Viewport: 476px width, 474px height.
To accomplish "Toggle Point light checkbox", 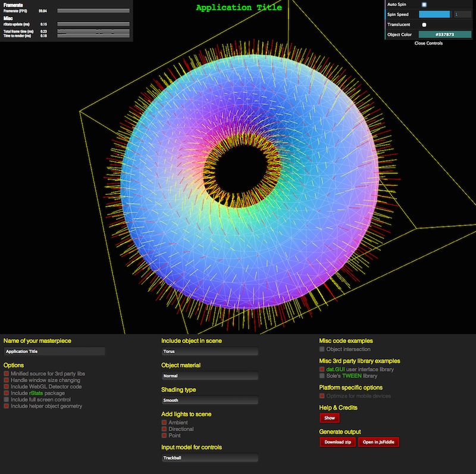I will (x=164, y=436).
